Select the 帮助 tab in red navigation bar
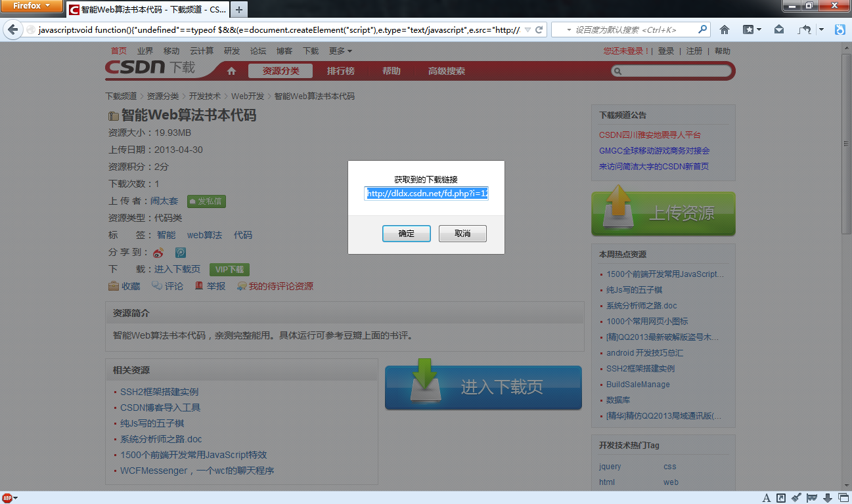Image resolution: width=852 pixels, height=504 pixels. point(392,71)
